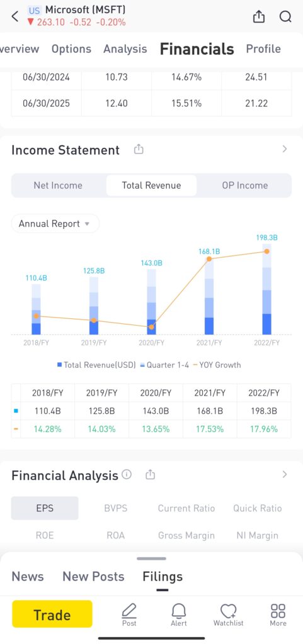Tap the 263.10 price text
The width and height of the screenshot is (303, 644).
point(50,22)
